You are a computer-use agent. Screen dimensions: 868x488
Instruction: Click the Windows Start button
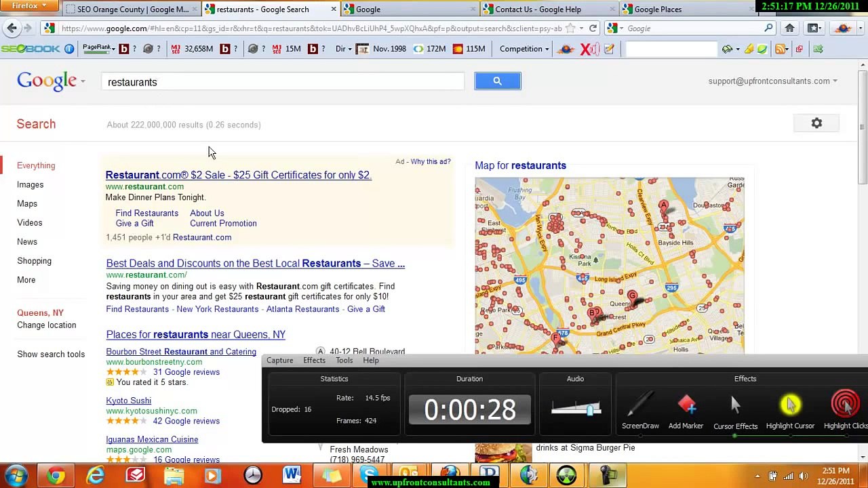pyautogui.click(x=15, y=475)
